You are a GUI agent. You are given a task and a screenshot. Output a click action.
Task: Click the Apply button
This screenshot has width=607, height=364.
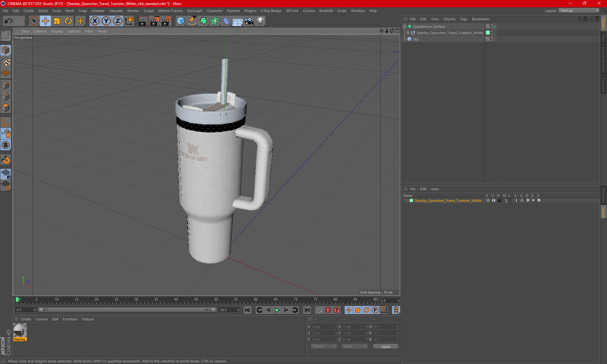point(386,347)
